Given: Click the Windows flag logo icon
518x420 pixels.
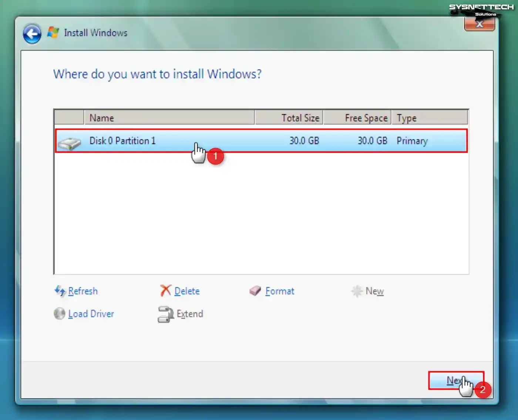Looking at the screenshot, I should tap(53, 33).
